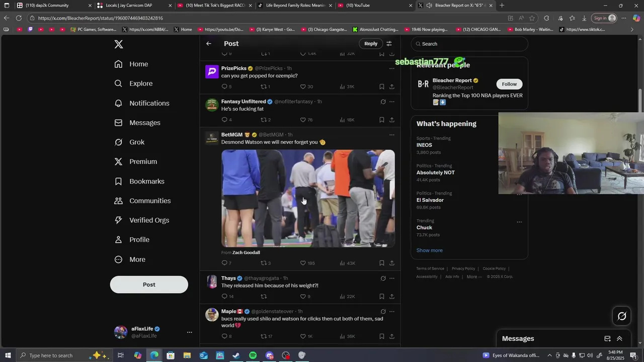Share the PrizePicks post
This screenshot has height=362, width=644.
coord(392,86)
